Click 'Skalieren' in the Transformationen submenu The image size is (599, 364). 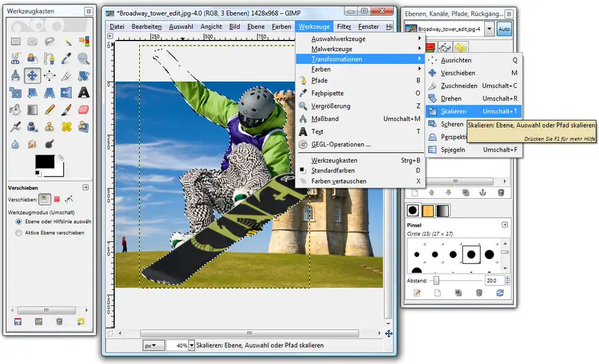pos(454,111)
